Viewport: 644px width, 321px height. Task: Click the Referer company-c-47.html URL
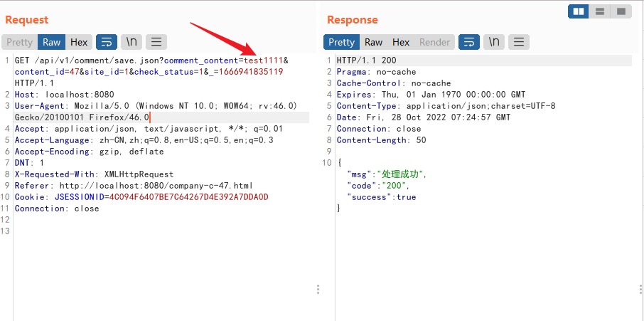click(x=156, y=186)
